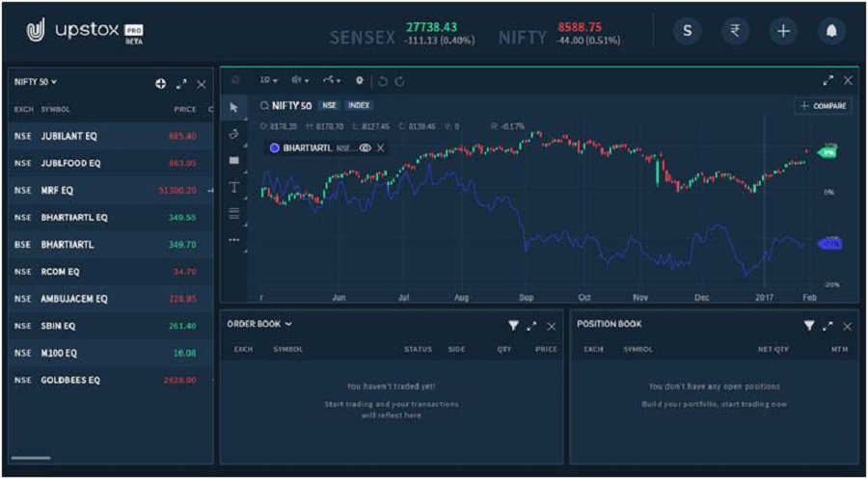Select the MRF EQ watchlist row
This screenshot has width=868, height=479.
[106, 191]
